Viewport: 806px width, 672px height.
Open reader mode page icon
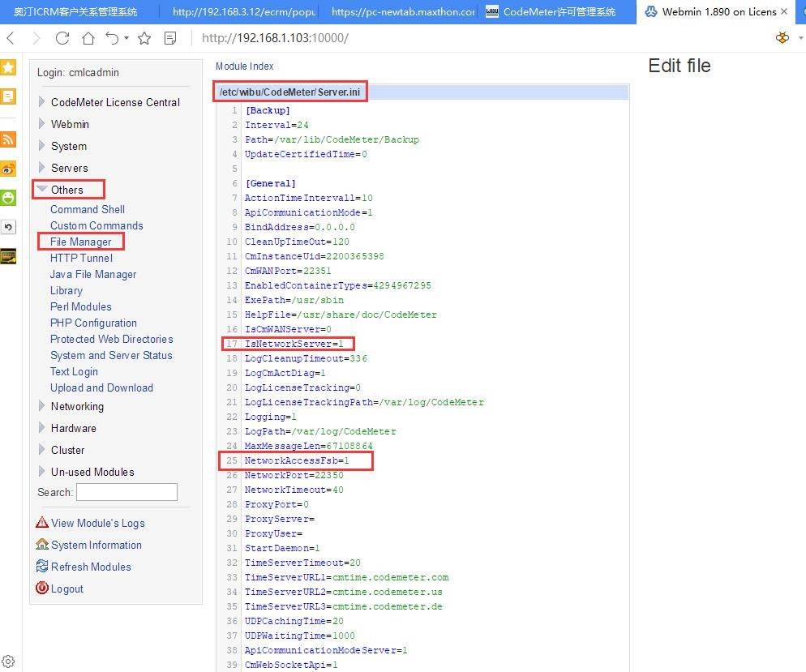point(170,38)
